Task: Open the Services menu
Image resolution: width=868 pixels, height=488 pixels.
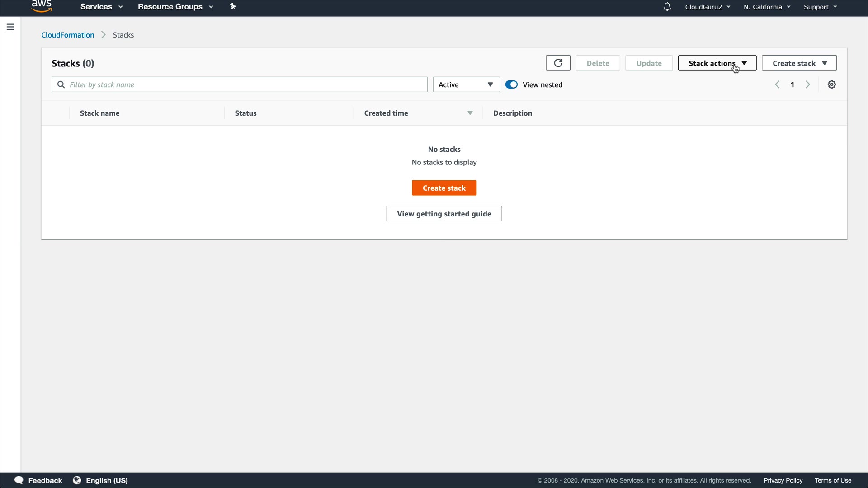Action: [x=101, y=7]
